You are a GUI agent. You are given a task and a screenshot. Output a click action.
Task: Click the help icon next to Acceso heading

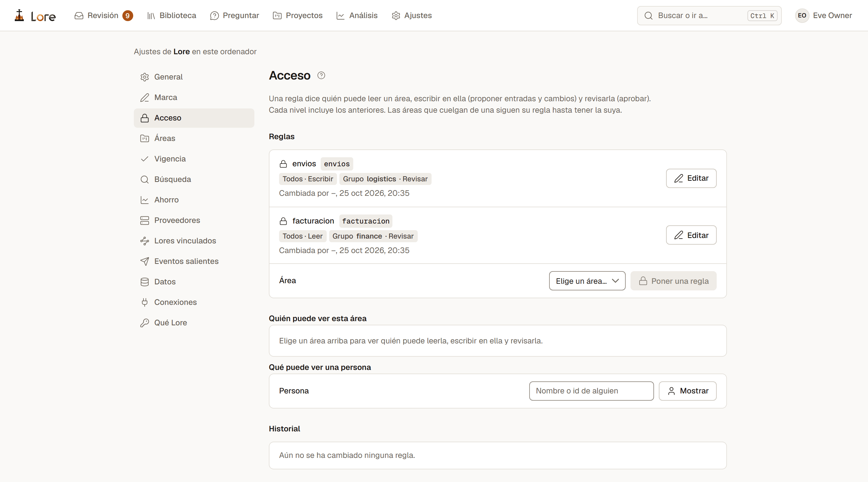(x=321, y=75)
